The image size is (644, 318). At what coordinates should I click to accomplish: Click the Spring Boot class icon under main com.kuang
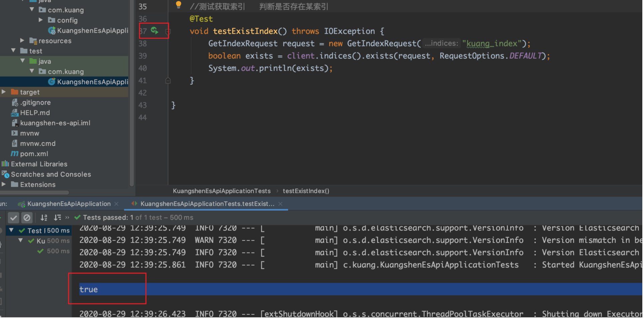click(52, 30)
